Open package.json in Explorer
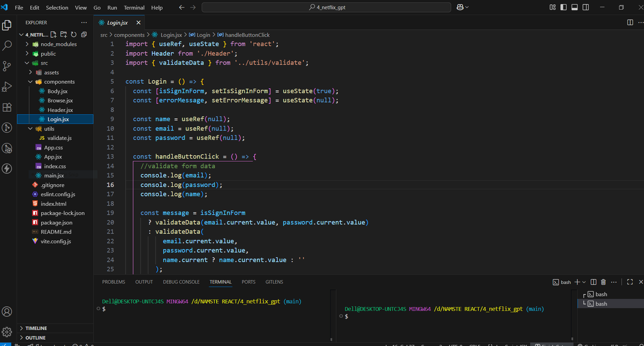Image resolution: width=644 pixels, height=346 pixels. point(55,222)
